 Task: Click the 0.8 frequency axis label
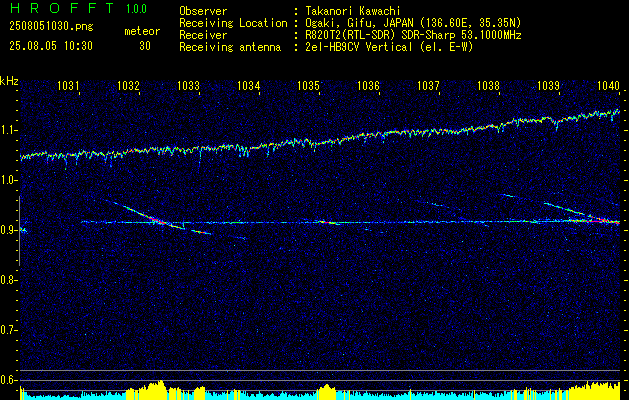(x=6, y=280)
